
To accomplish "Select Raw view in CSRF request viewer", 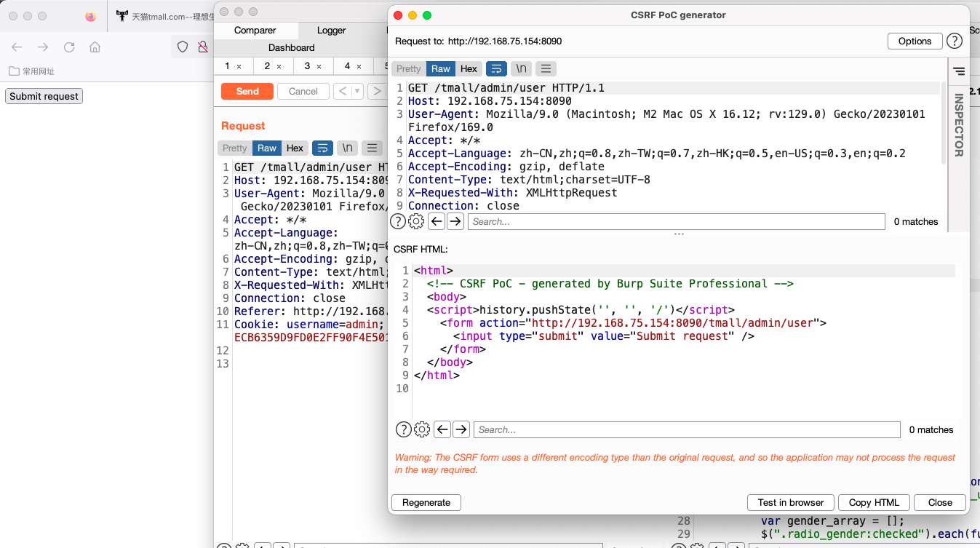I will click(441, 68).
